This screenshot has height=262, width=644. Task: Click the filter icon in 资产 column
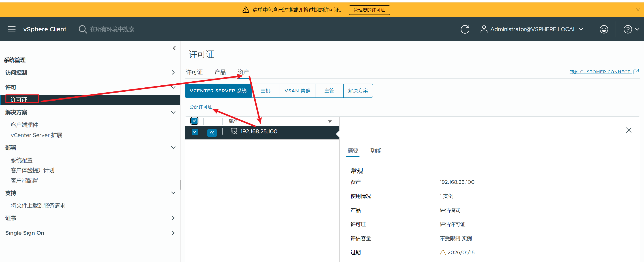tap(330, 122)
